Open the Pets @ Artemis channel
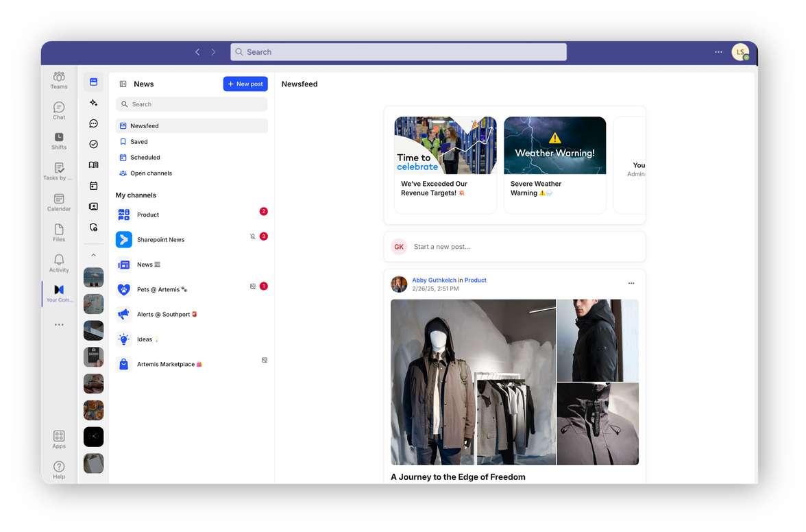806x532 pixels. [192, 289]
